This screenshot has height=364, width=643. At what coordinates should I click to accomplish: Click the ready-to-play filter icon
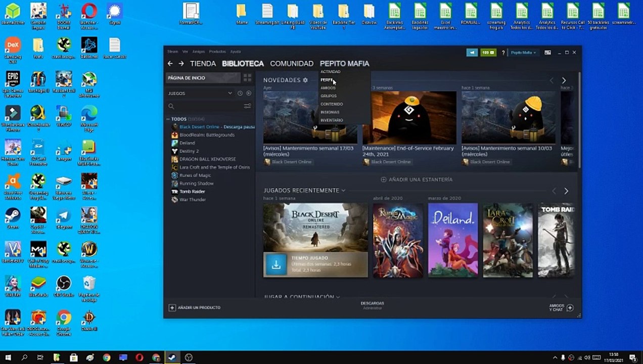[x=248, y=94]
